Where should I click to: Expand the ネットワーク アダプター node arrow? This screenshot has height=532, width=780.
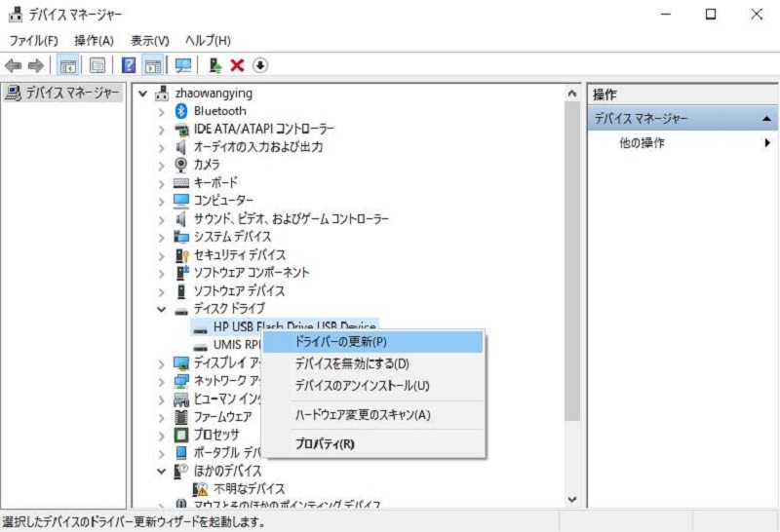tap(161, 382)
